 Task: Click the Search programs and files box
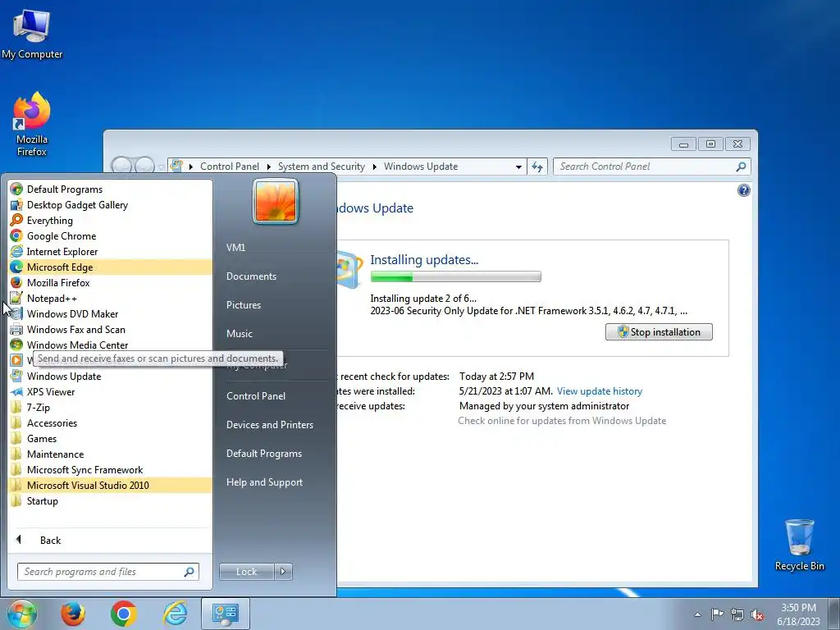[107, 572]
